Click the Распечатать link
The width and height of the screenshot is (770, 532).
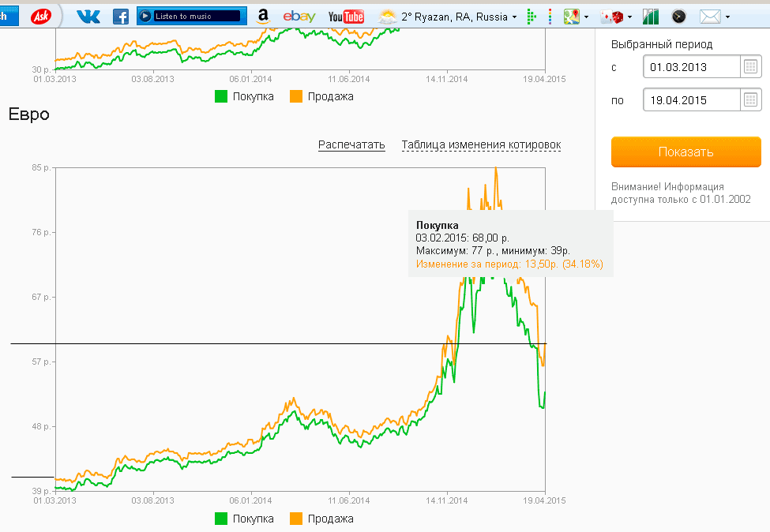point(351,144)
